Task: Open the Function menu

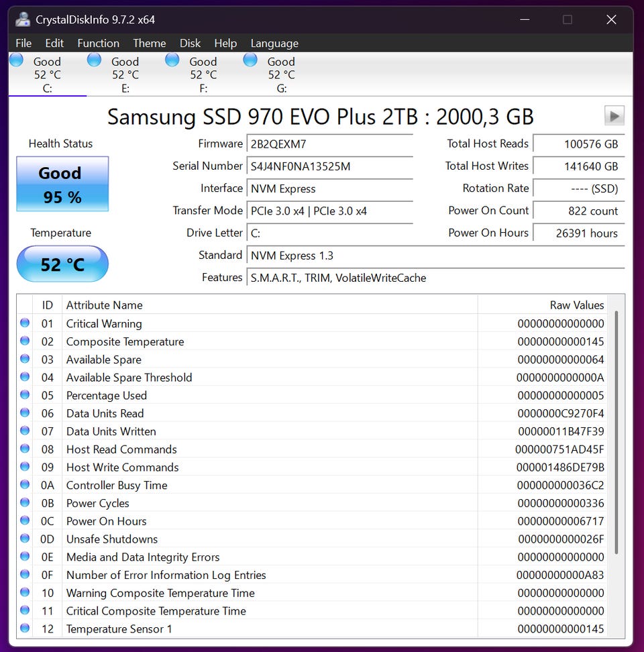Action: pyautogui.click(x=98, y=43)
